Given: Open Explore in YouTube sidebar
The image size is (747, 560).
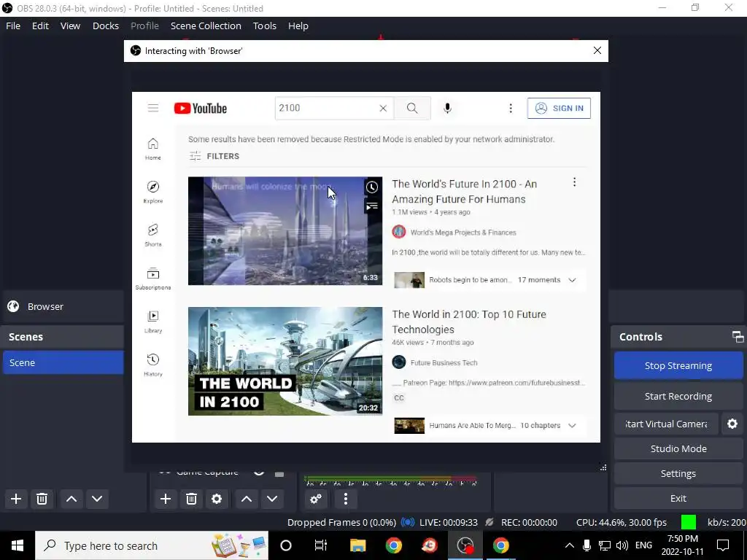Looking at the screenshot, I should click(153, 192).
